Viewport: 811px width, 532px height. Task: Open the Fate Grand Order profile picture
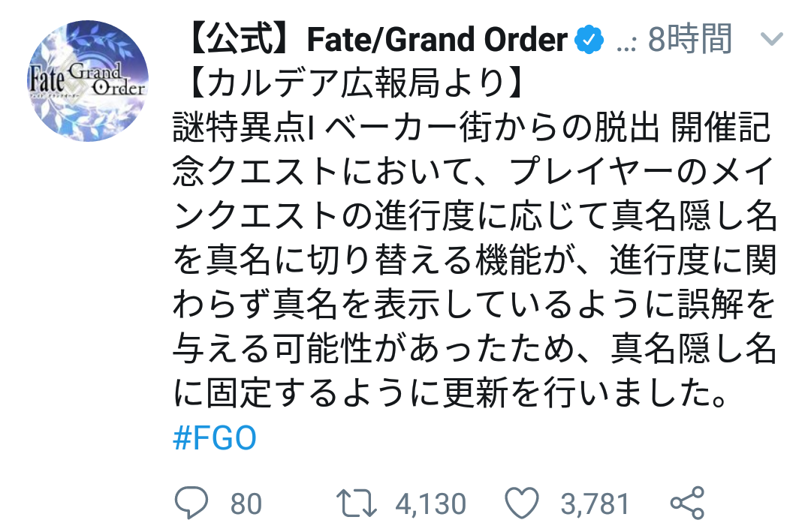coord(87,81)
